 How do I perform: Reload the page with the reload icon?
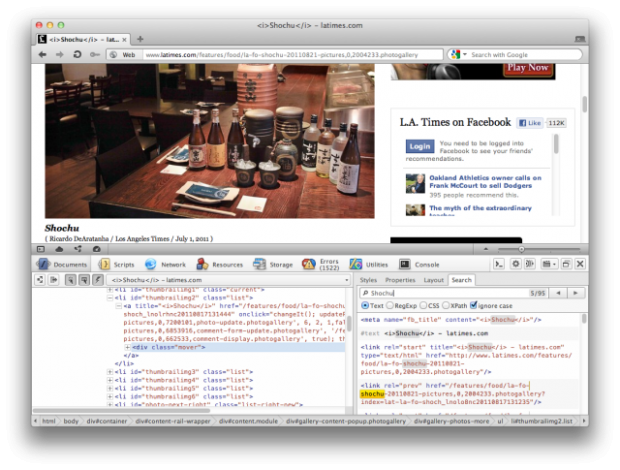[77, 55]
